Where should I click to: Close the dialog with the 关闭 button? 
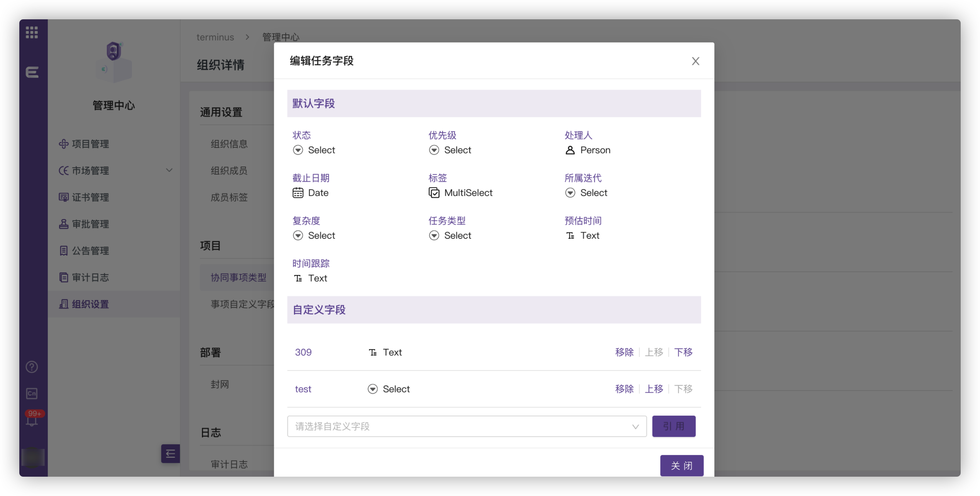tap(682, 465)
